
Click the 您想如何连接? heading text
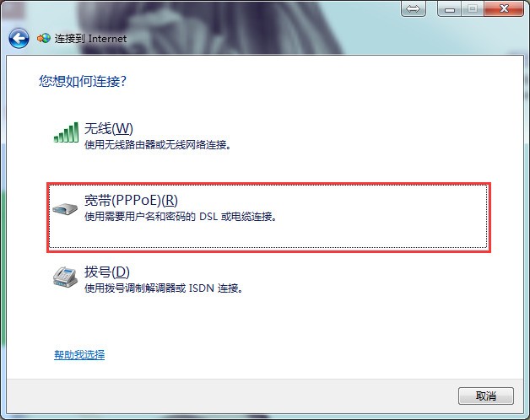pyautogui.click(x=83, y=82)
